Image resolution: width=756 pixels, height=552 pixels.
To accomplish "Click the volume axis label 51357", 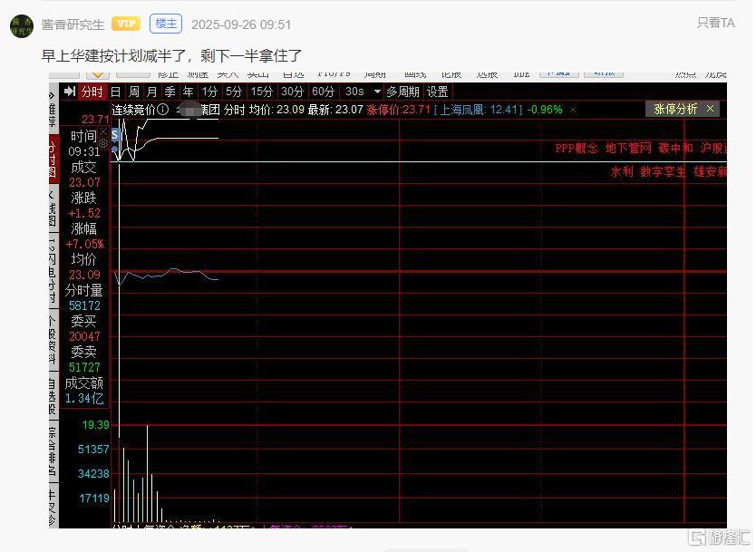I will click(x=93, y=450).
